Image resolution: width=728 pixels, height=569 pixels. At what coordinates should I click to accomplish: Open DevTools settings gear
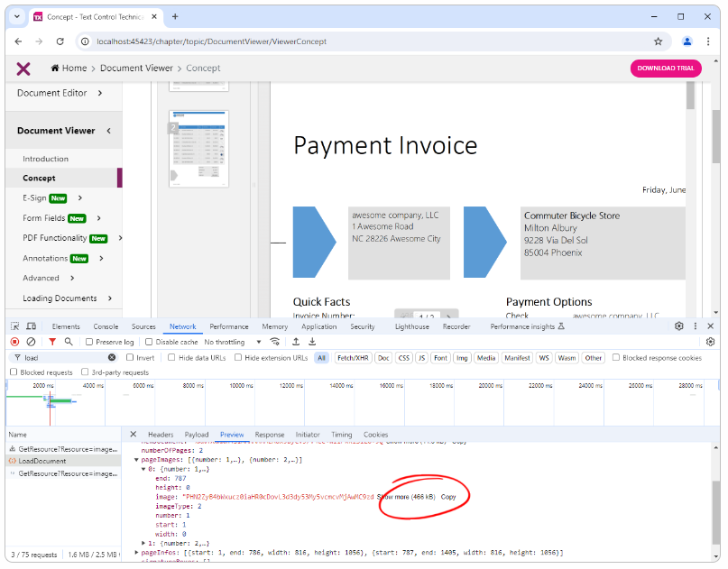pos(678,326)
